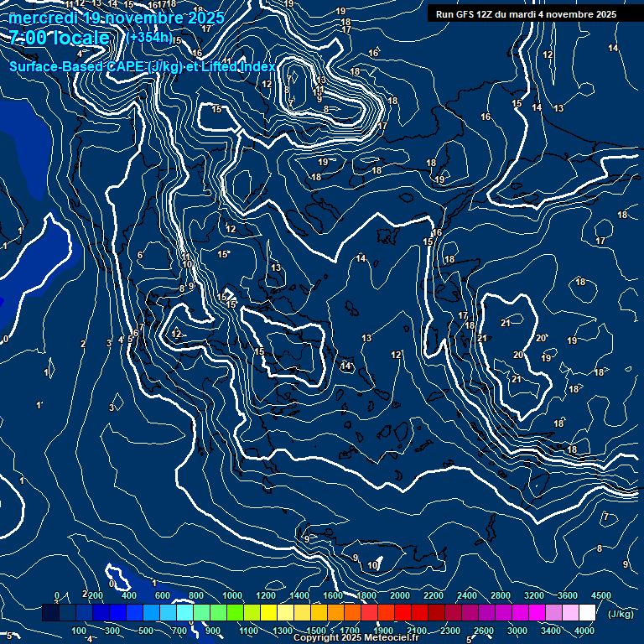This screenshot has height=644, width=644.
Task: Select the white 4000–4500 legend swatch
Action: (x=587, y=612)
